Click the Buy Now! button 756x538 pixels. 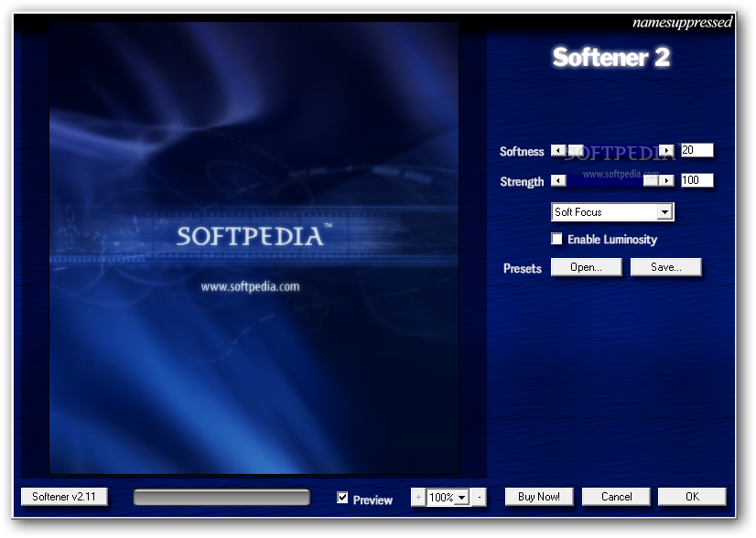538,497
